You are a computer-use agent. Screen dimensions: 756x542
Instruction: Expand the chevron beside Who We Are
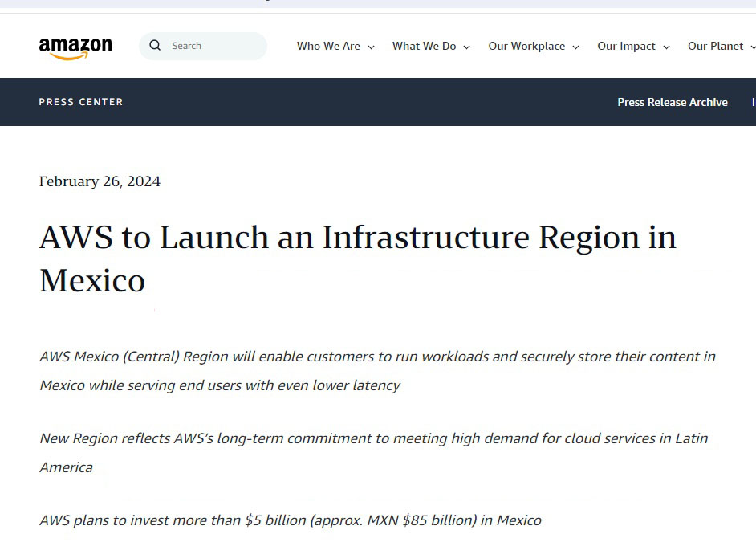pyautogui.click(x=372, y=47)
